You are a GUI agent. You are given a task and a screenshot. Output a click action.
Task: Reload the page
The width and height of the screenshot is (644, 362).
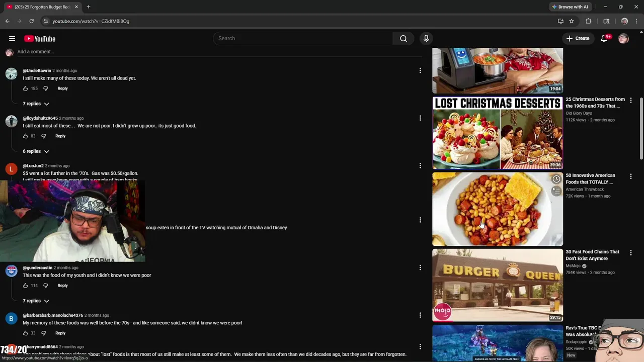pos(31,21)
